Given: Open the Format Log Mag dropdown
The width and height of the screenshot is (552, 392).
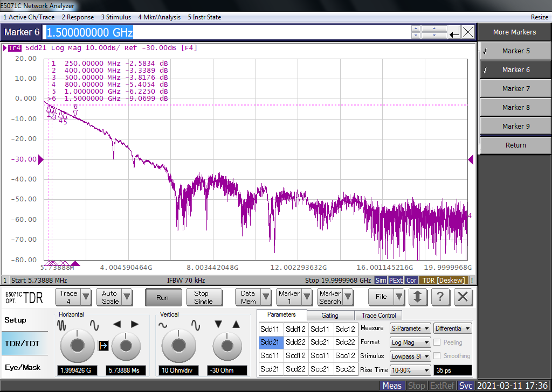Looking at the screenshot, I should [410, 342].
